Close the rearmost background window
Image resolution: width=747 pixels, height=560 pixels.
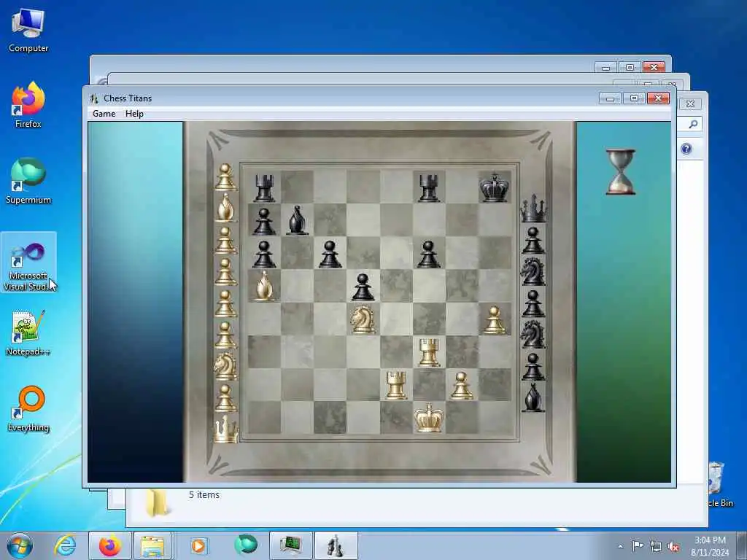(654, 67)
